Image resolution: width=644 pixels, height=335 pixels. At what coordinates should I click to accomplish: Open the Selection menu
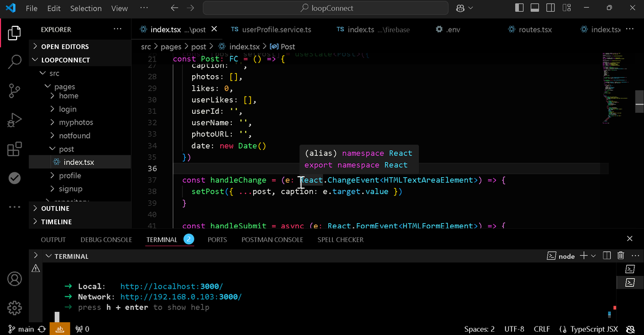click(86, 8)
